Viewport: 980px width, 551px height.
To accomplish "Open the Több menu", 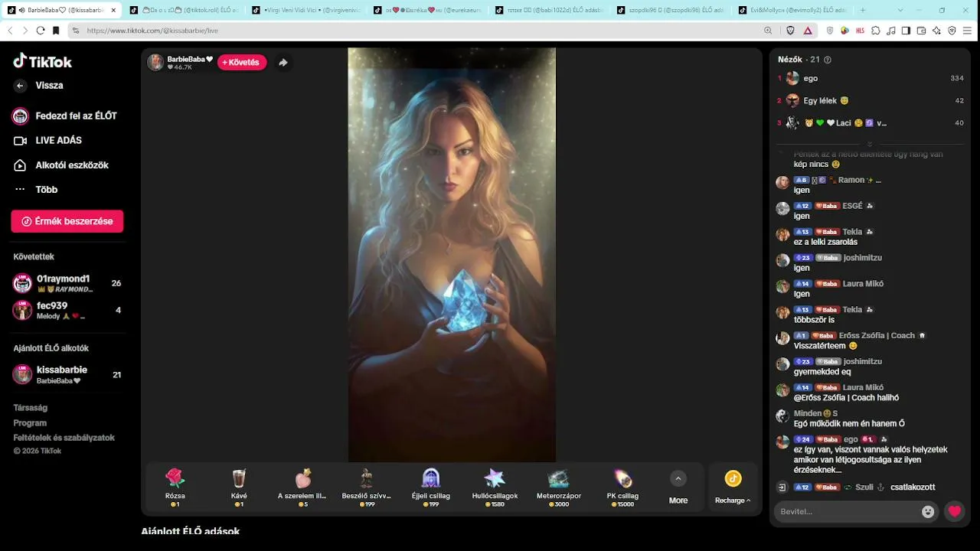I will (36, 190).
